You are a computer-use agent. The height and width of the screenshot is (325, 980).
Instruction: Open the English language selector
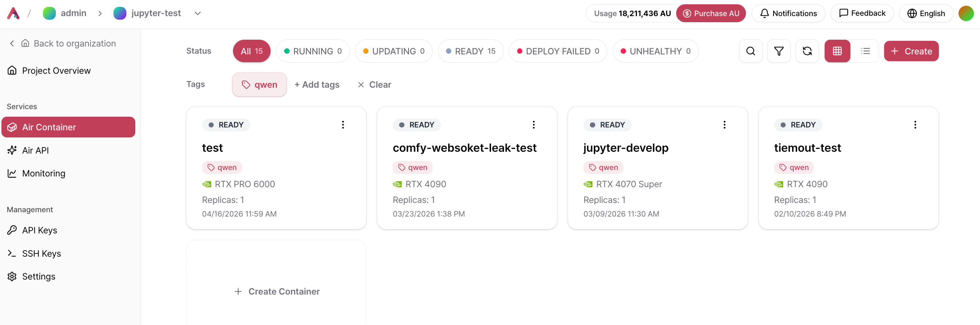pyautogui.click(x=926, y=13)
